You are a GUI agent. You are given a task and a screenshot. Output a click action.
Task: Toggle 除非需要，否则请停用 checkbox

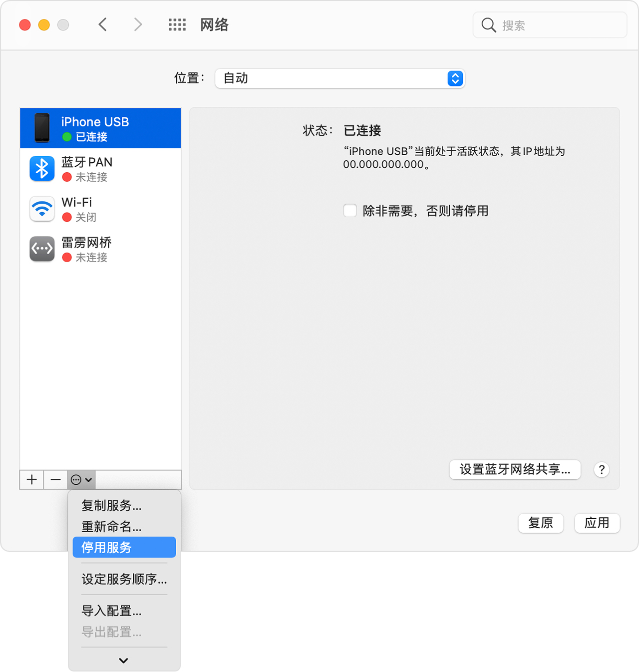point(350,211)
